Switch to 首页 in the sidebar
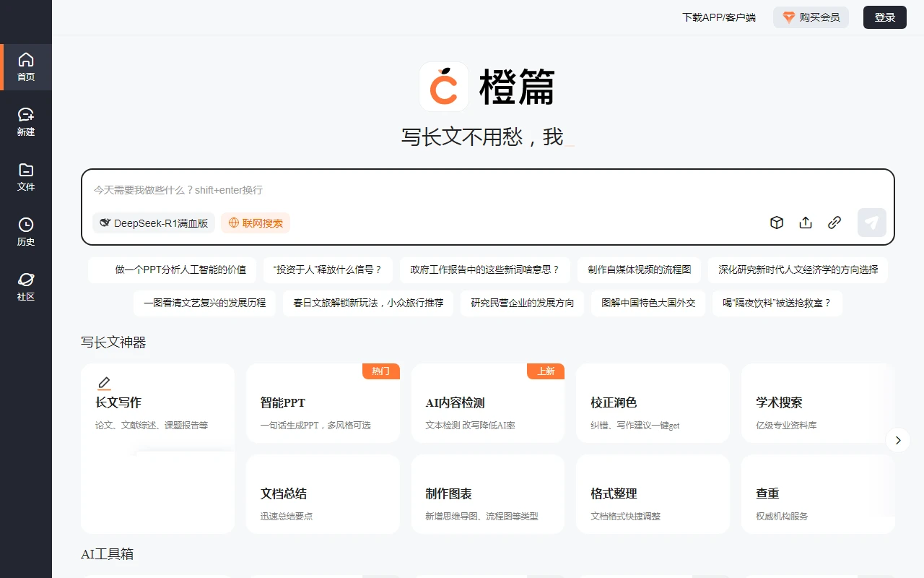 26,67
